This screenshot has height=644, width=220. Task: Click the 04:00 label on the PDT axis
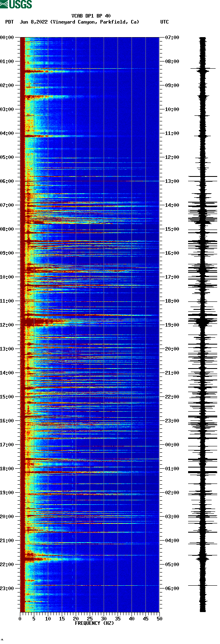(7, 133)
